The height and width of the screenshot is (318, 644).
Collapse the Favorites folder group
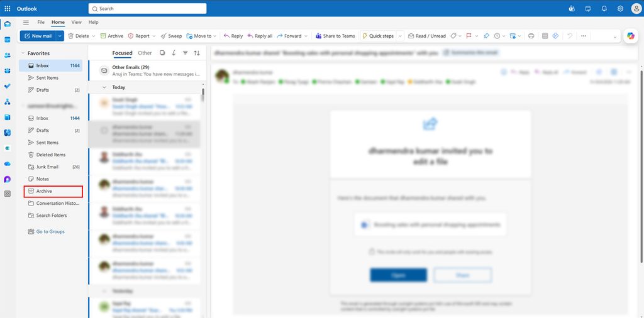point(23,53)
